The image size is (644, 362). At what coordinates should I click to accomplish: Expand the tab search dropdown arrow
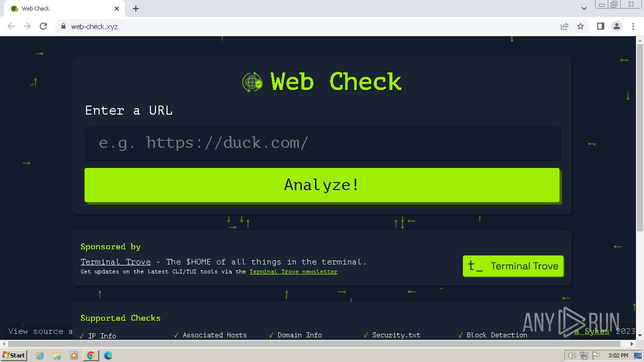584,9
